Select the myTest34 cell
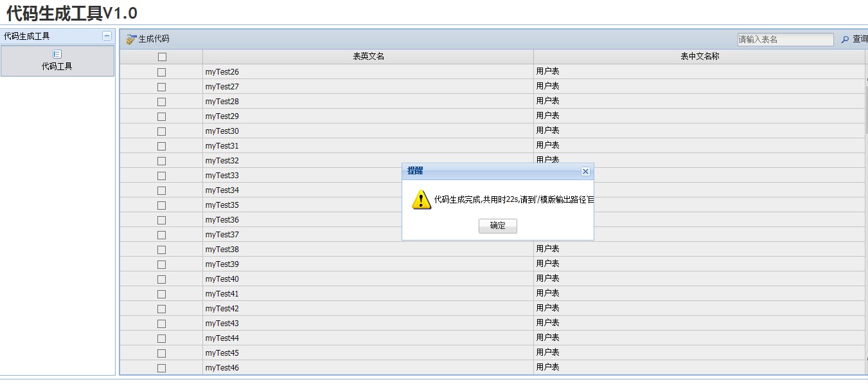Screen dimensions: 868x384 coord(368,190)
